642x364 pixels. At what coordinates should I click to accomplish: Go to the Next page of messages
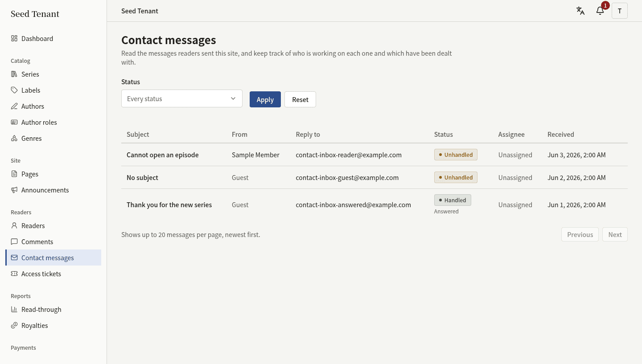[615, 234]
